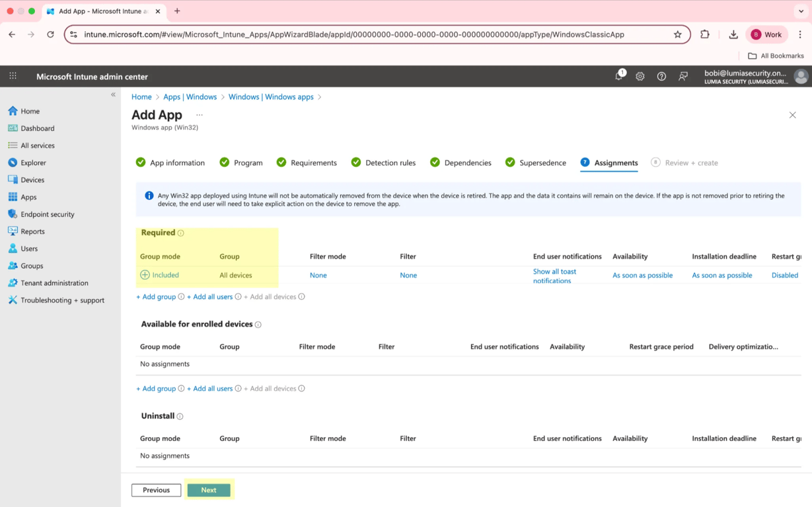812x507 pixels.
Task: Click Show all toast notifications link
Action: pyautogui.click(x=554, y=276)
